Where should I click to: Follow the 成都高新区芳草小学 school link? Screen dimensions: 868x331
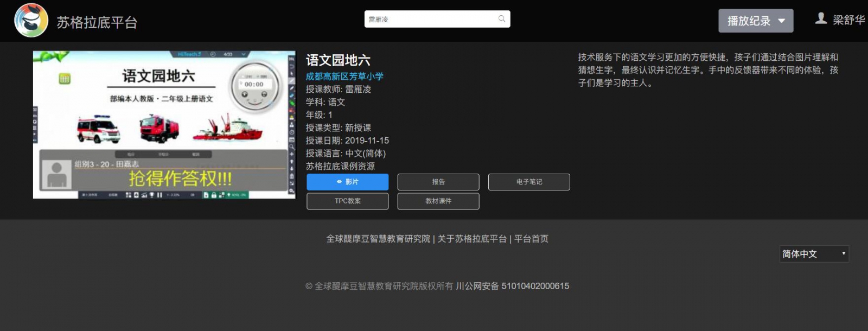pyautogui.click(x=344, y=77)
